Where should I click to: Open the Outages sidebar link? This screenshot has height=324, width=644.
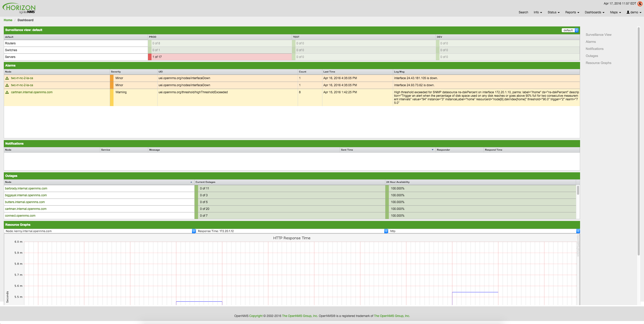(x=592, y=56)
